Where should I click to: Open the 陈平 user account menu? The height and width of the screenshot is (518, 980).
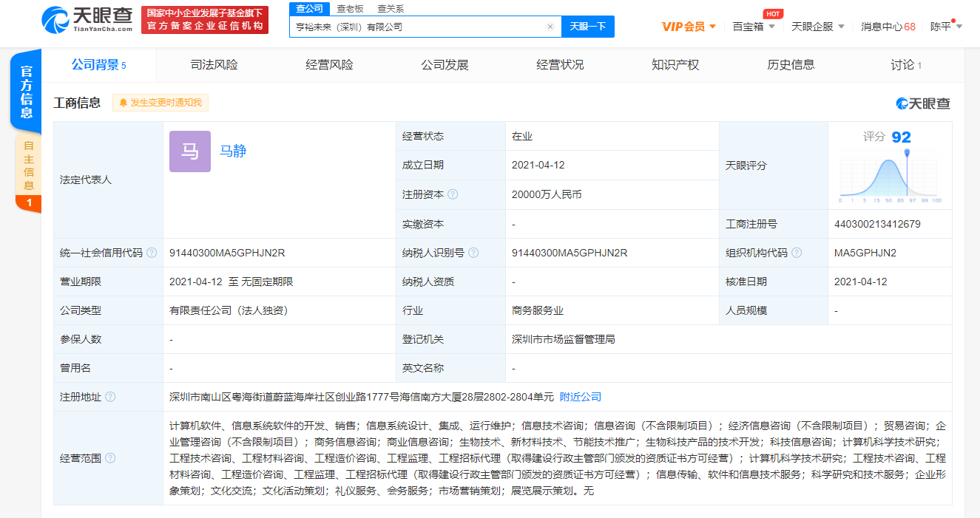click(x=946, y=27)
